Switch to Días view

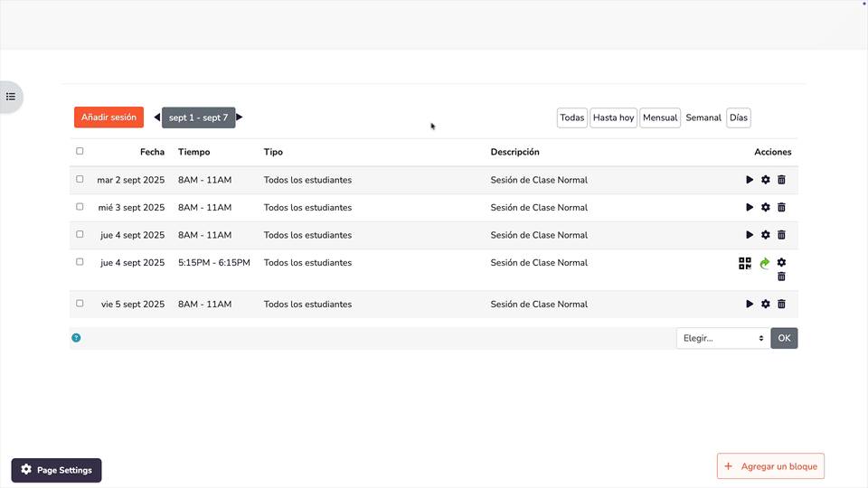coord(739,117)
